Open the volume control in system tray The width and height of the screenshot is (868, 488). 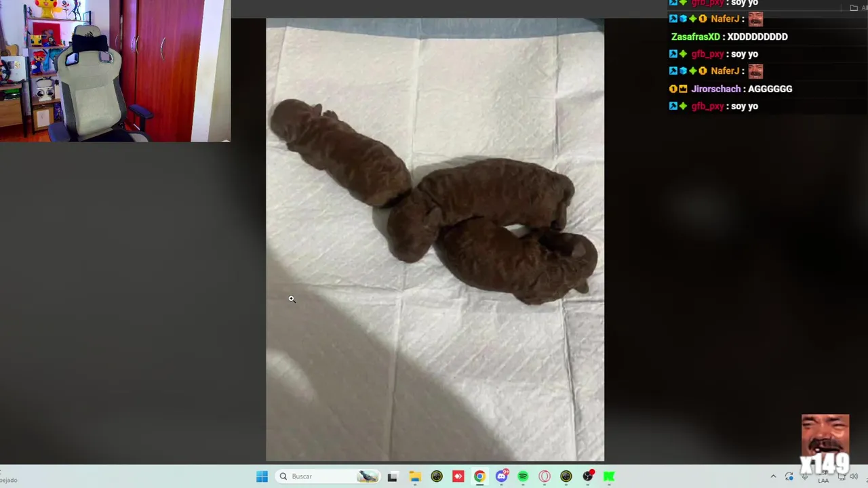point(854,476)
